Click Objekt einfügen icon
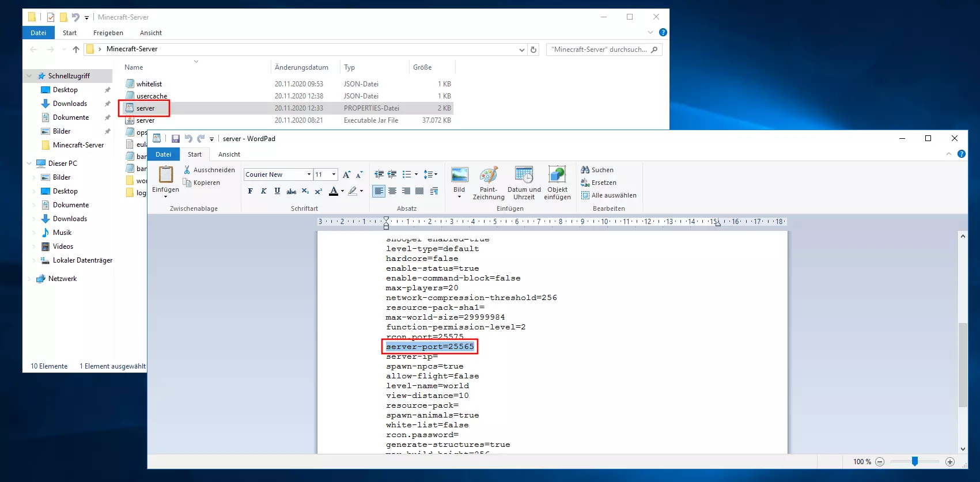Image resolution: width=980 pixels, height=482 pixels. tap(557, 175)
